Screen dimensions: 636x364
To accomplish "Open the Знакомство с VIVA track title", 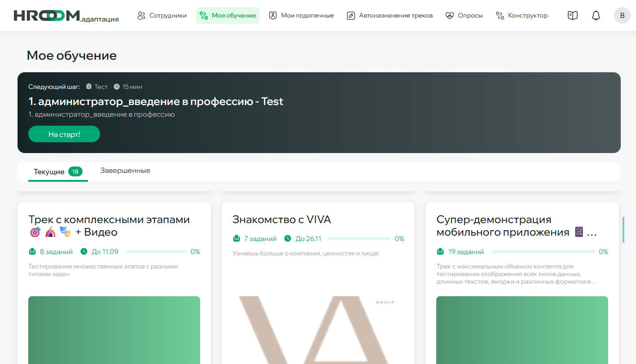I will point(281,219).
